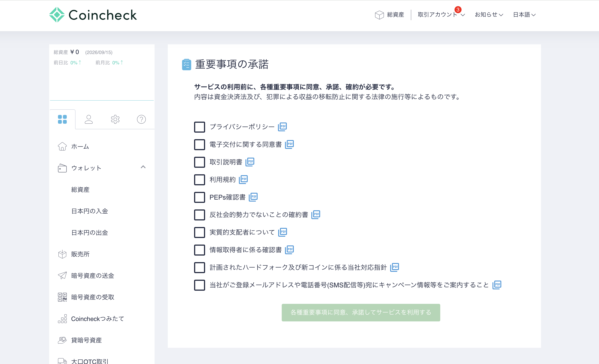599x364 pixels.
Task: Switch to the help question mark tab
Action: click(141, 119)
